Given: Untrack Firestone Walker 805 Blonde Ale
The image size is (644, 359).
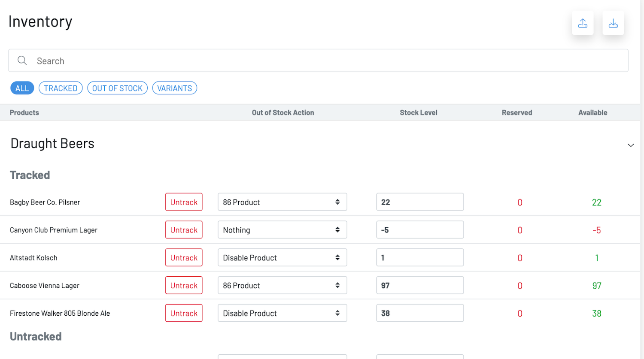Looking at the screenshot, I should click(x=184, y=313).
